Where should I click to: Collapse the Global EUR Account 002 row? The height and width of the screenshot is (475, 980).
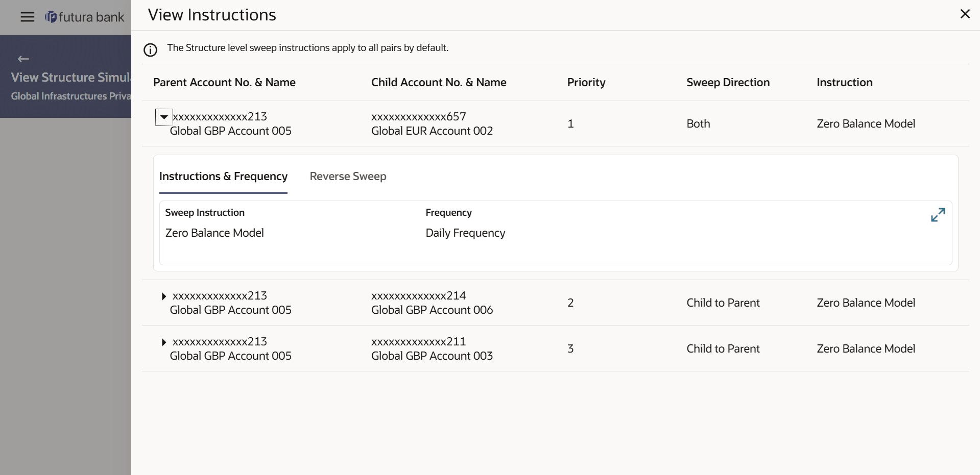(164, 117)
